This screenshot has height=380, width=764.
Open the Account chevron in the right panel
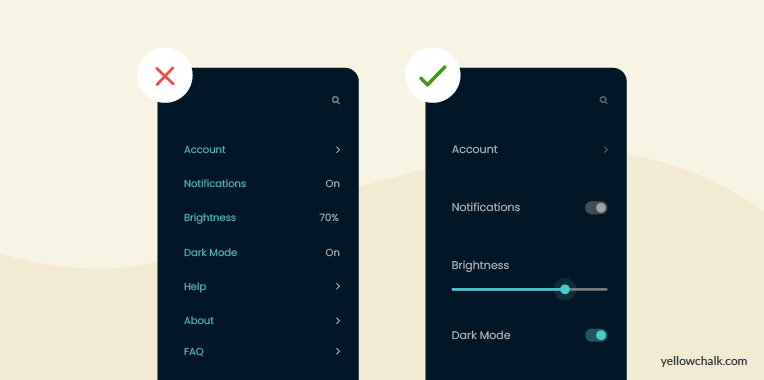coord(606,150)
